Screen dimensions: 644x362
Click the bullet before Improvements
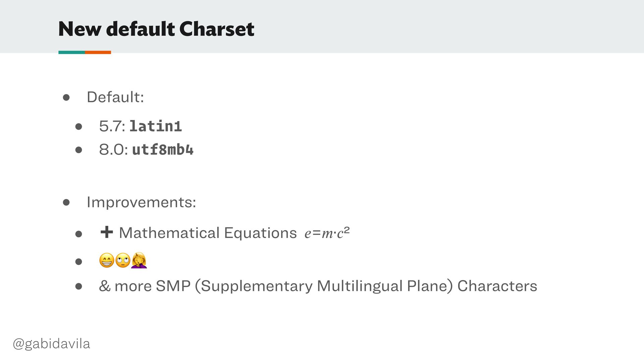[x=66, y=202]
